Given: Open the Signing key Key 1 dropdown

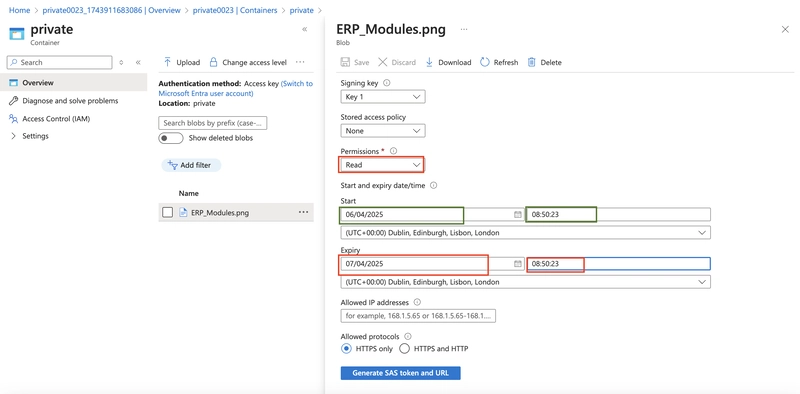Looking at the screenshot, I should (383, 96).
